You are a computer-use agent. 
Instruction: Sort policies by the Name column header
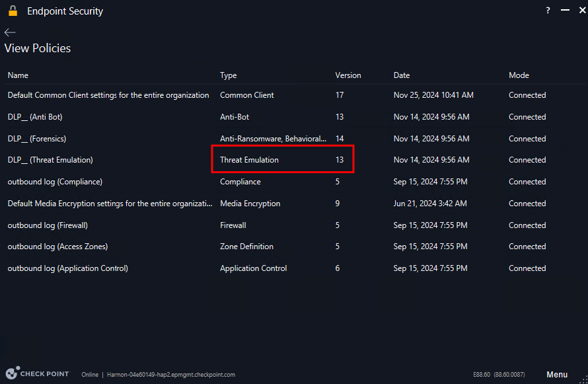pyautogui.click(x=18, y=75)
